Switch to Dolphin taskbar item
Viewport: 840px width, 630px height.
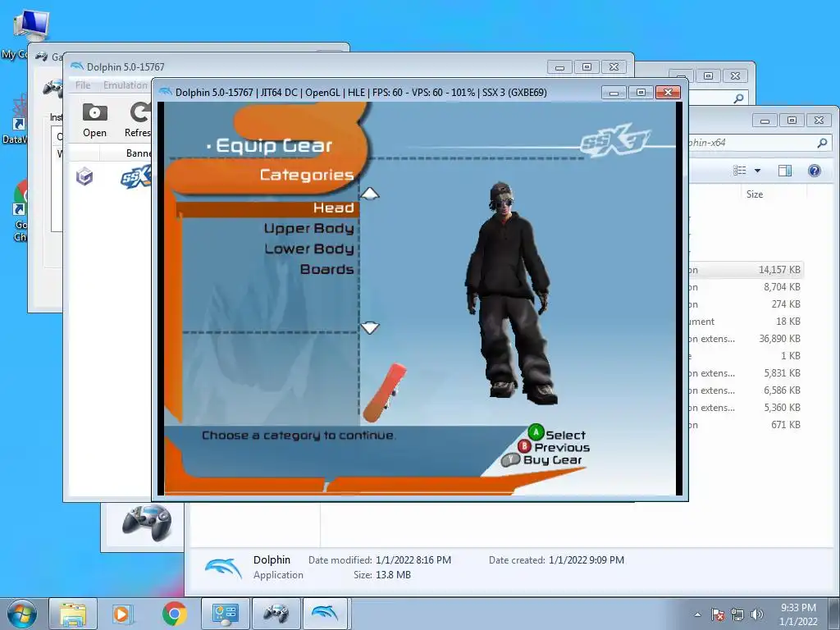pyautogui.click(x=326, y=614)
